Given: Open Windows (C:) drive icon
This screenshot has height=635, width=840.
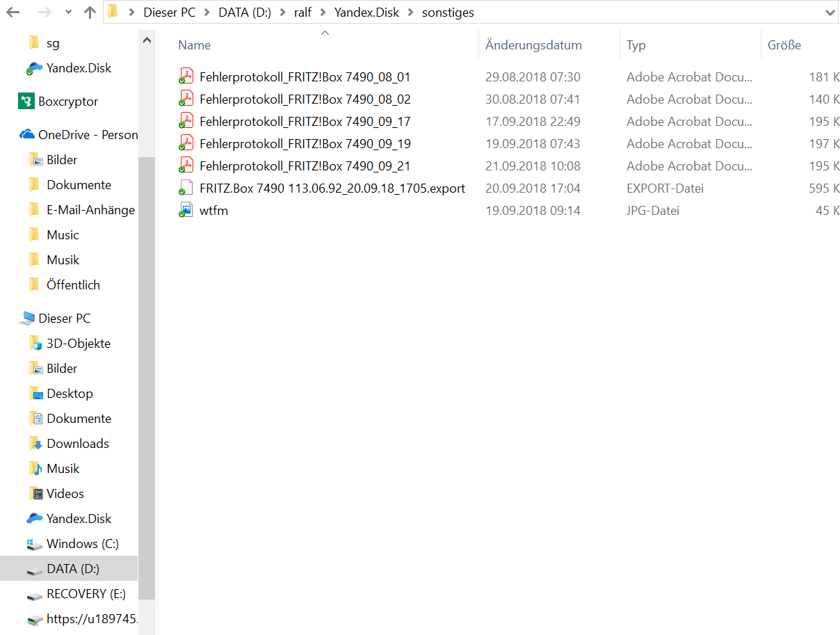Looking at the screenshot, I should [x=35, y=544].
